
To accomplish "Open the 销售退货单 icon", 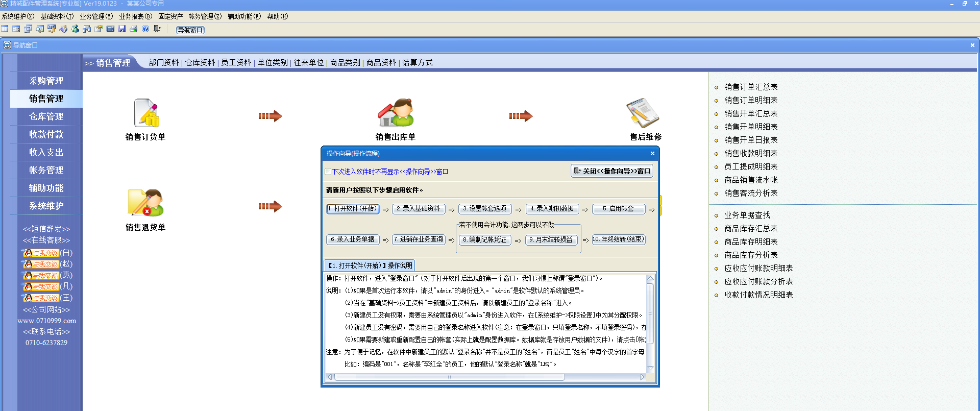I will click(x=145, y=203).
